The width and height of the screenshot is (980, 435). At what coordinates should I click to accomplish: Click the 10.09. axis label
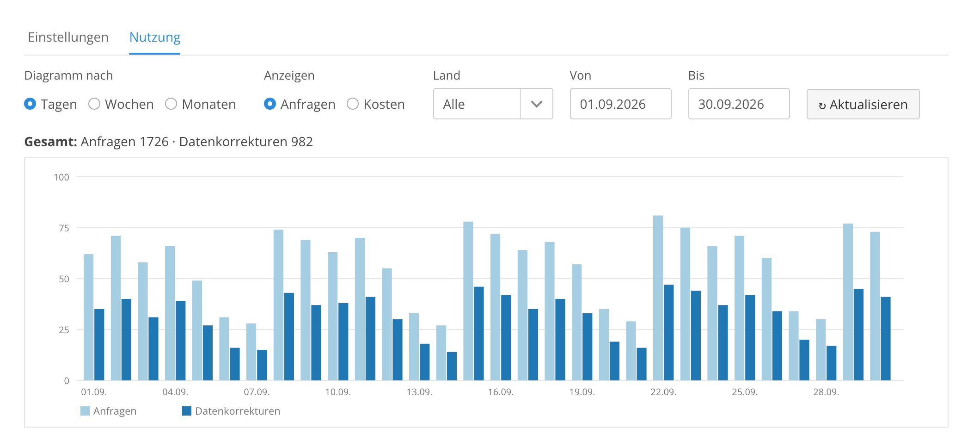coord(338,392)
